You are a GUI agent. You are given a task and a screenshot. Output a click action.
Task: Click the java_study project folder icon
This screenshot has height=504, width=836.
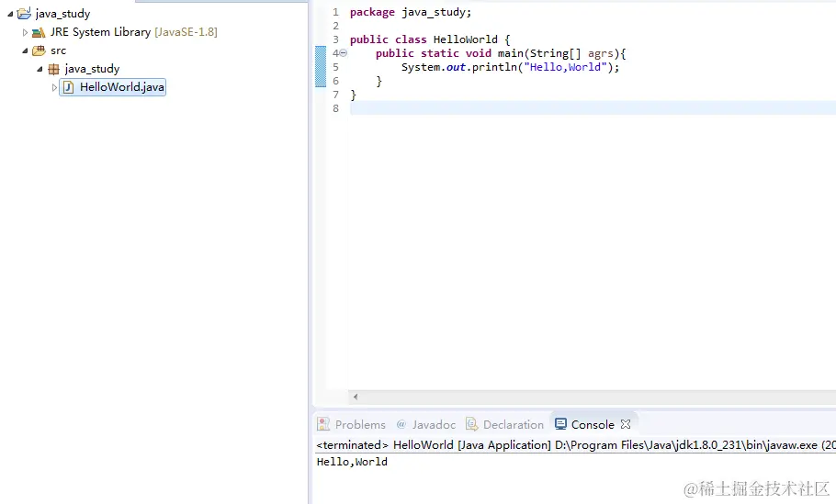24,14
